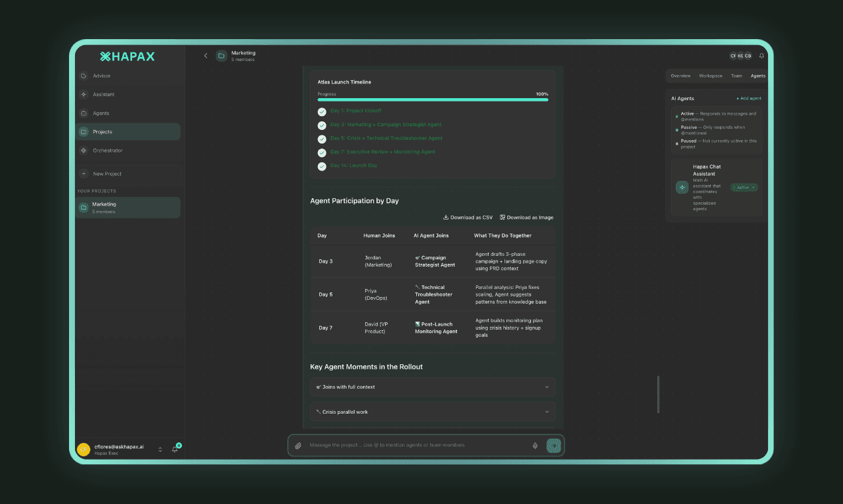Click the Add agent link
Image resolution: width=843 pixels, height=504 pixels.
click(x=749, y=98)
